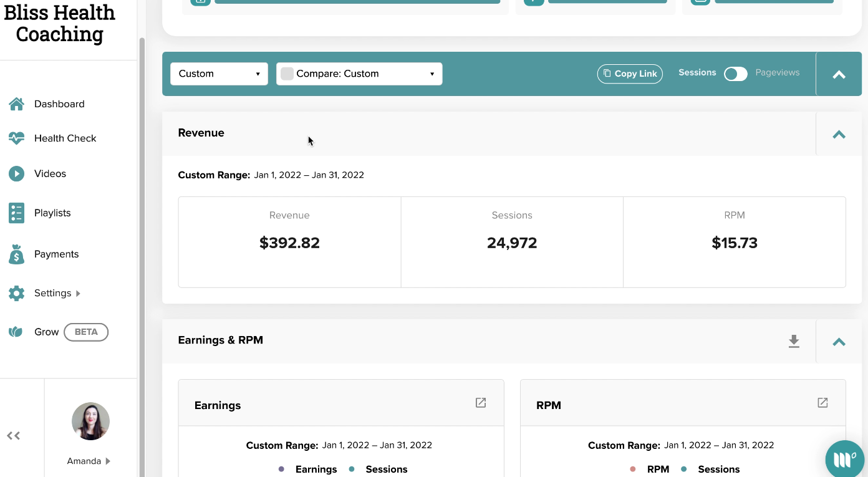Collapse the Earnings & RPM section

[839, 341]
